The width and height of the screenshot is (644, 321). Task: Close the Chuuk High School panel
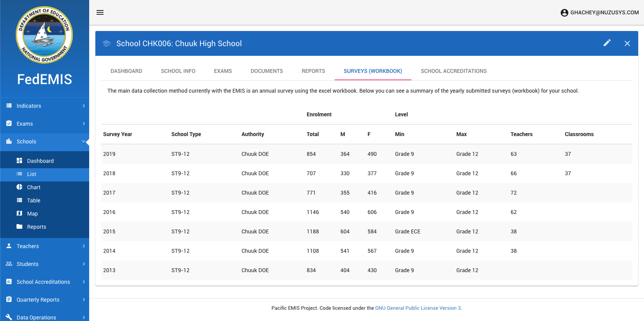627,43
